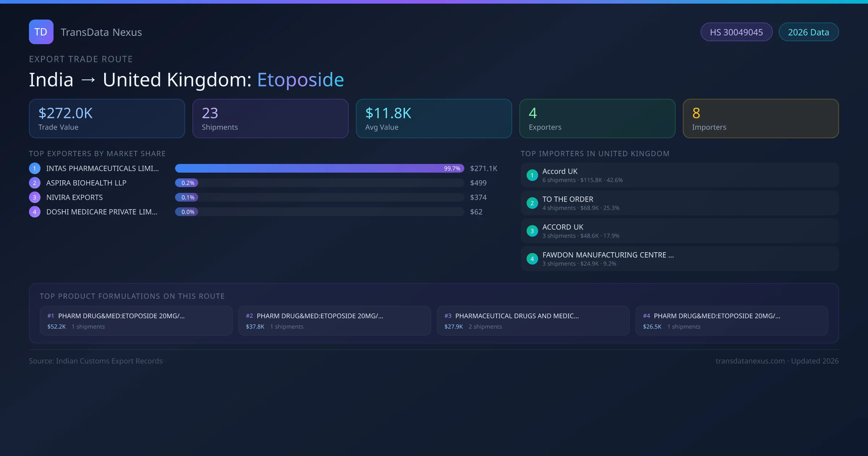Screen dimensions: 868x456
Task: Select the 4 Exporters card
Action: click(x=597, y=118)
